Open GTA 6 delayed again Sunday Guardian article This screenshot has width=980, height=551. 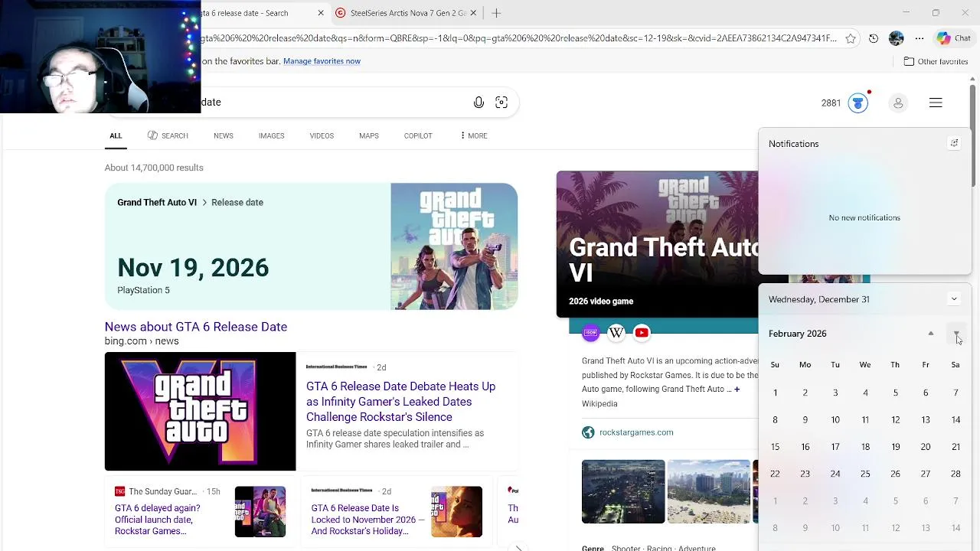[157, 520]
